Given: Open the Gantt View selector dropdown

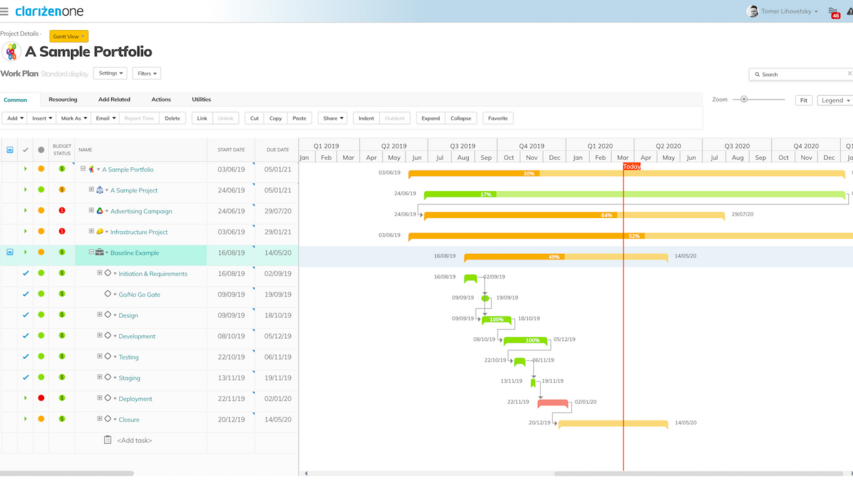Looking at the screenshot, I should 69,36.
